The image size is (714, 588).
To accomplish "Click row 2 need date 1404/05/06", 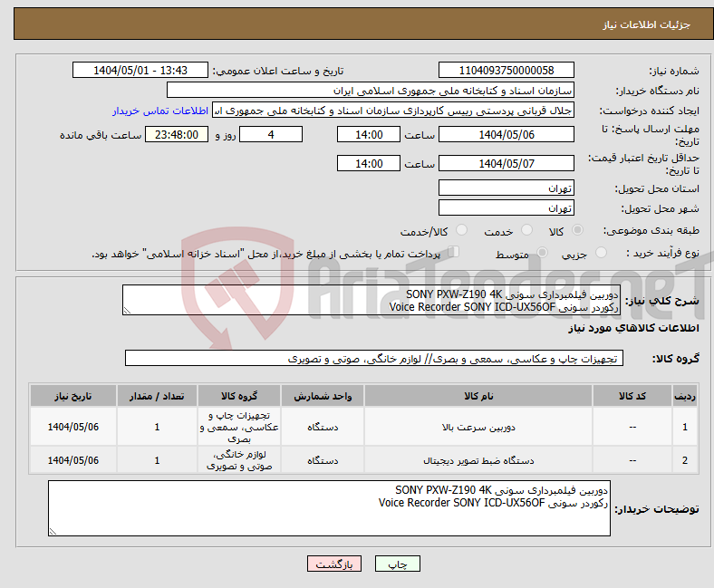I will click(x=73, y=460).
